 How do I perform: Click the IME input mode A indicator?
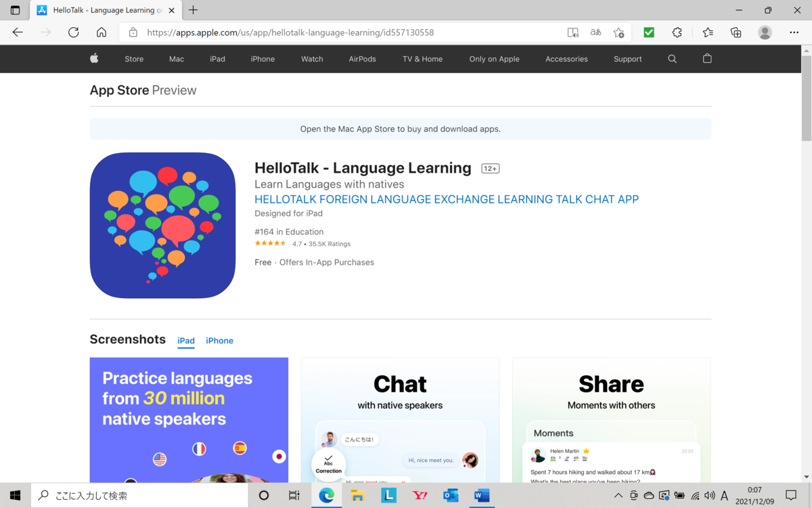coord(724,496)
